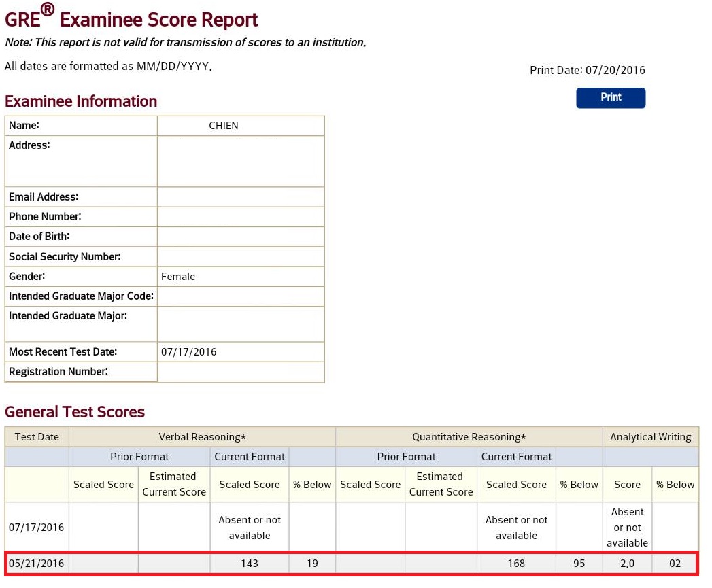Image resolution: width=712 pixels, height=588 pixels.
Task: Click the Phone Number: label
Action: click(x=45, y=217)
